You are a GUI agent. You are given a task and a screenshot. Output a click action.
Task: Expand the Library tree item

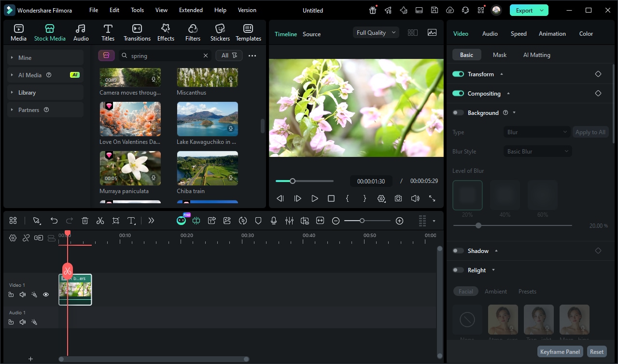pos(27,92)
